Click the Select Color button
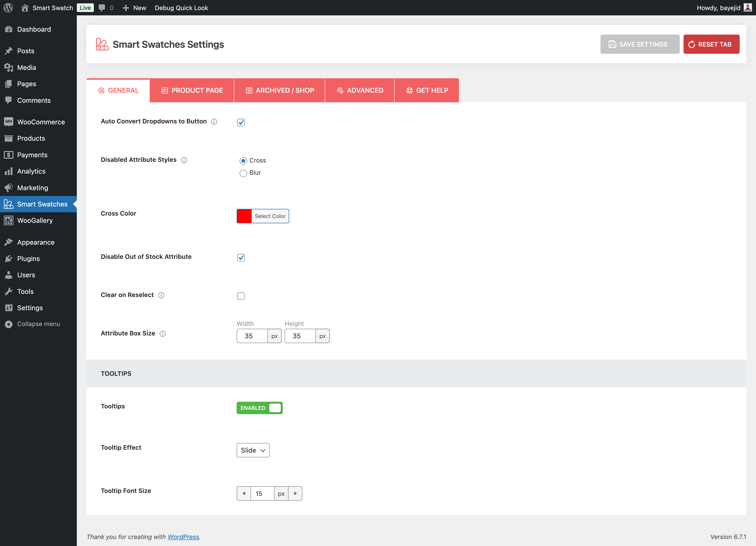Image resolution: width=756 pixels, height=546 pixels. 270,216
